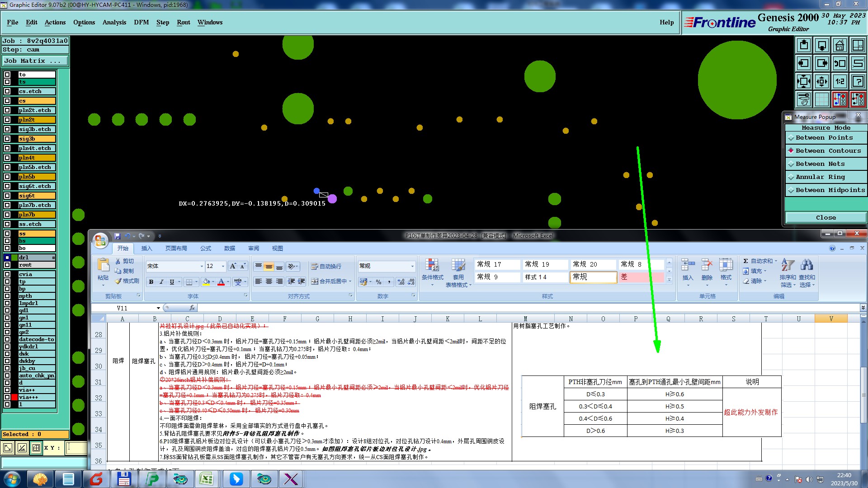The height and width of the screenshot is (488, 868).
Task: Click Close in Measure Popup
Action: (x=826, y=218)
